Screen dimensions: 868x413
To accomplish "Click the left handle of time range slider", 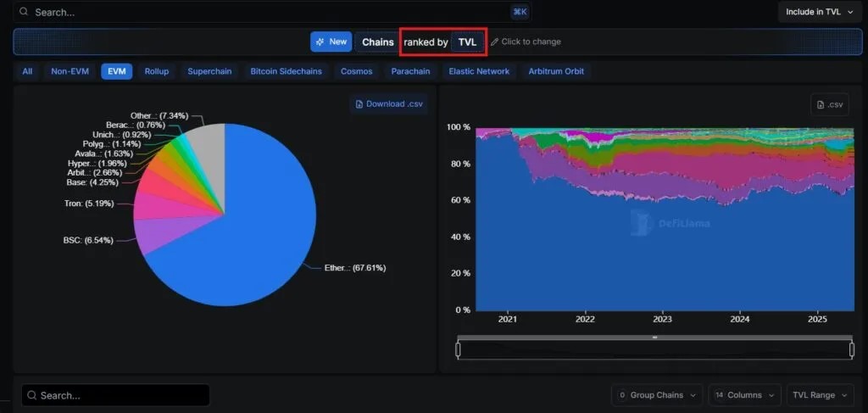I will click(458, 350).
